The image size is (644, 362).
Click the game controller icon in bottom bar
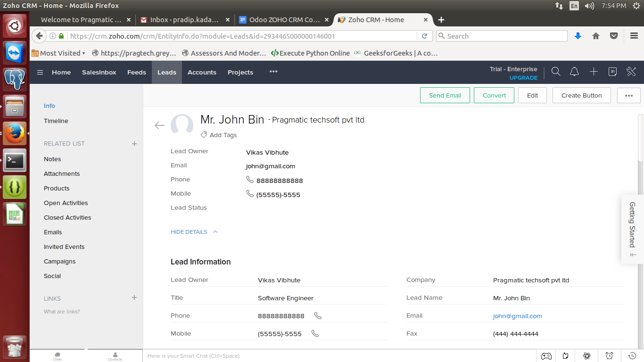click(546, 356)
